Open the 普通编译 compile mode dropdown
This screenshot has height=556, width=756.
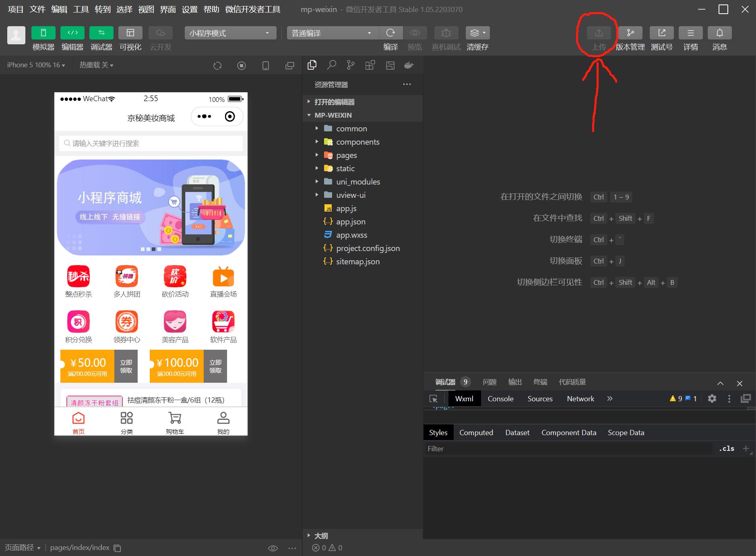pyautogui.click(x=333, y=33)
